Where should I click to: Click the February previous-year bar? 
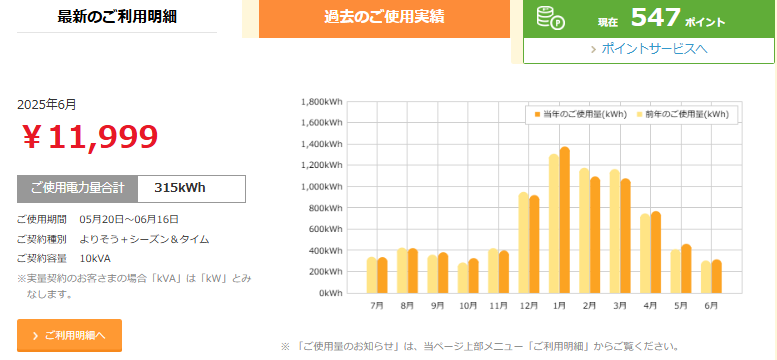click(x=584, y=231)
